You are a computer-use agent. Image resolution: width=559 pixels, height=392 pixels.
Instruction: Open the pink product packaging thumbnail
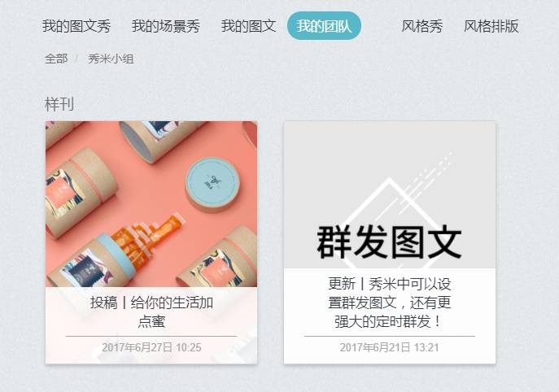pos(151,204)
